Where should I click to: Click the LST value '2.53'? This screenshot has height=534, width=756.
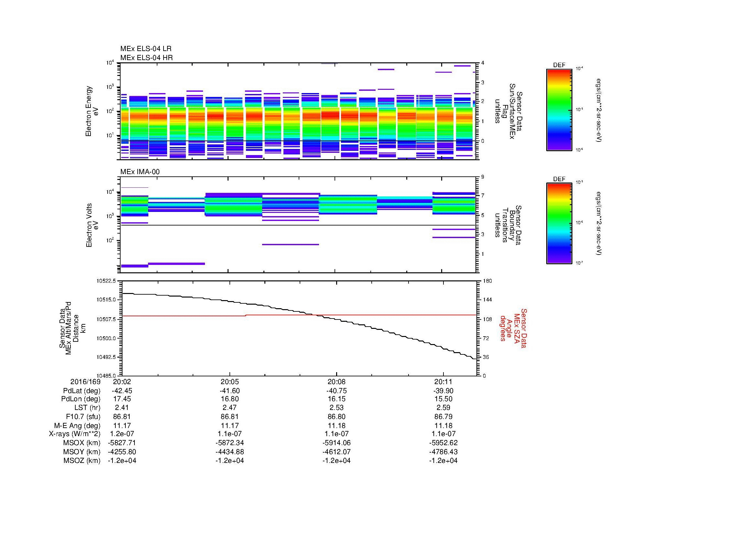(x=336, y=408)
